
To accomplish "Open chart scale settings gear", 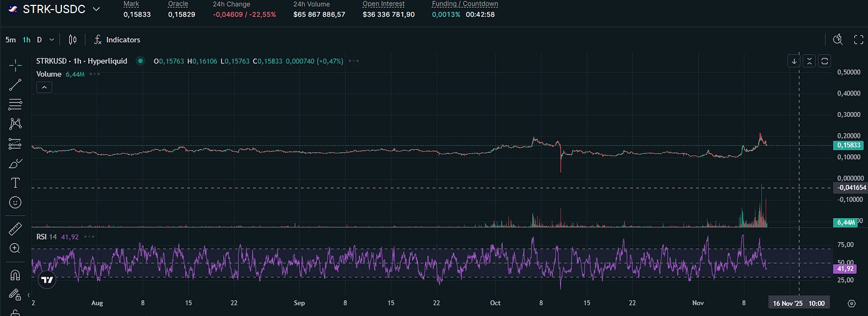I will click(x=851, y=303).
